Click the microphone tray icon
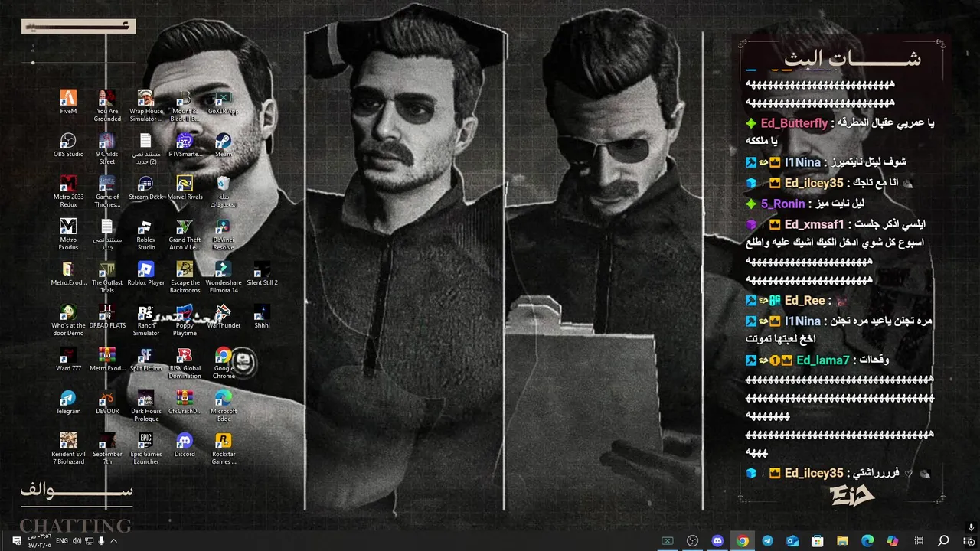980x551 pixels. coord(101,541)
